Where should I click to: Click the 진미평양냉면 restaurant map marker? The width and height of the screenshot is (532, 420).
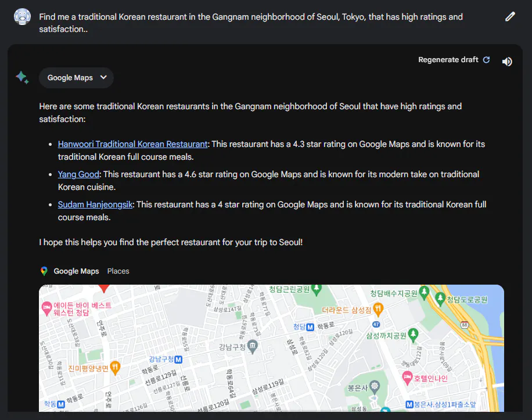pos(115,367)
